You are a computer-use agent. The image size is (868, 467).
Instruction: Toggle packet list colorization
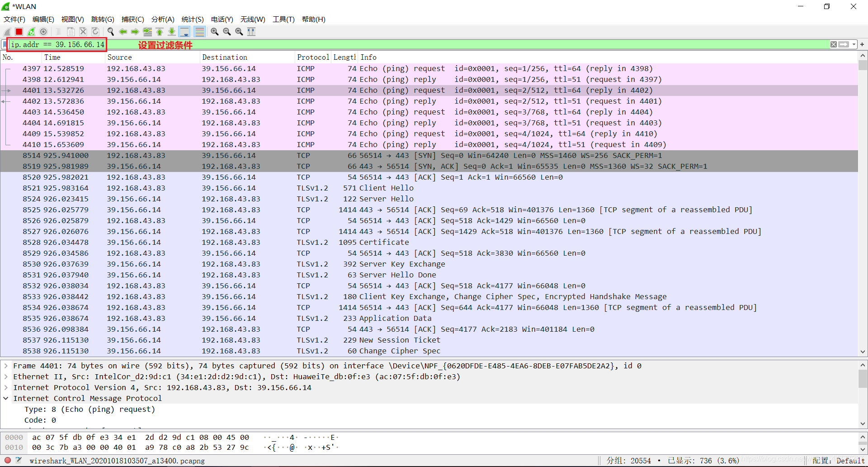coord(199,32)
